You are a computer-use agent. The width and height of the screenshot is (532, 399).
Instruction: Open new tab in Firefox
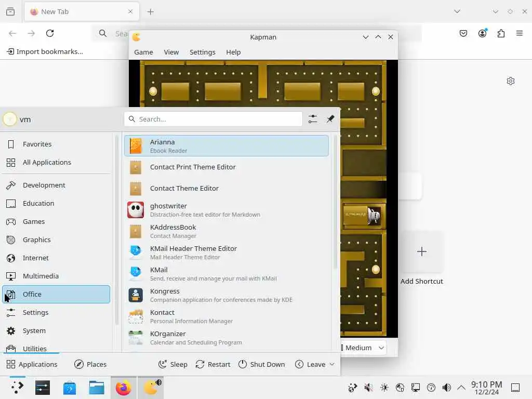151,12
